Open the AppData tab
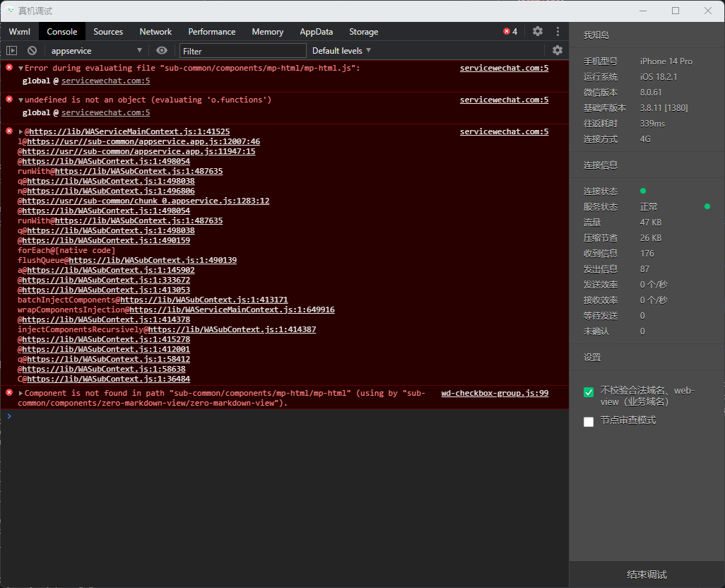725x588 pixels. coord(317,31)
